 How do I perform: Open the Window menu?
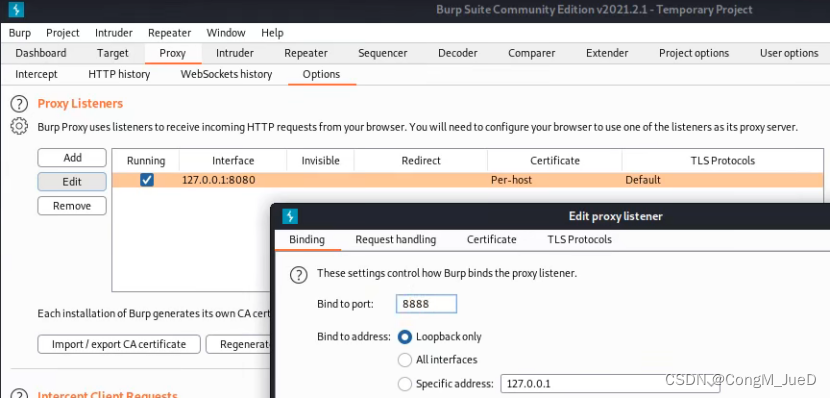[226, 33]
